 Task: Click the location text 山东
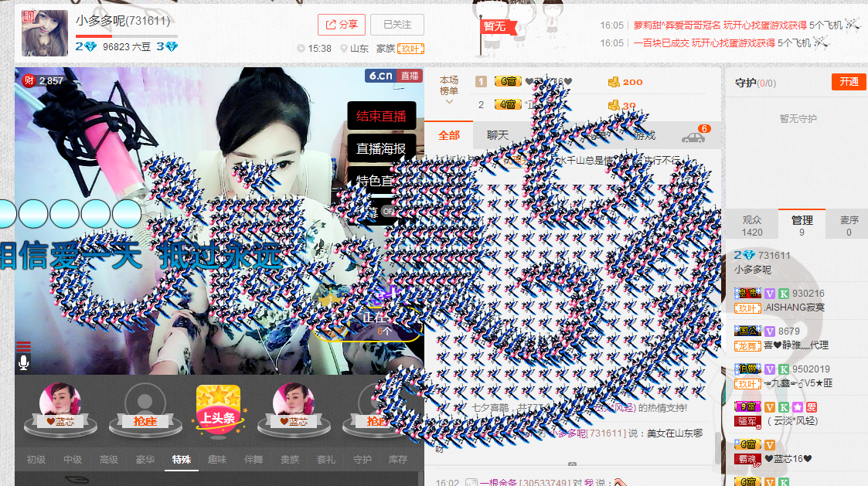pyautogui.click(x=359, y=49)
